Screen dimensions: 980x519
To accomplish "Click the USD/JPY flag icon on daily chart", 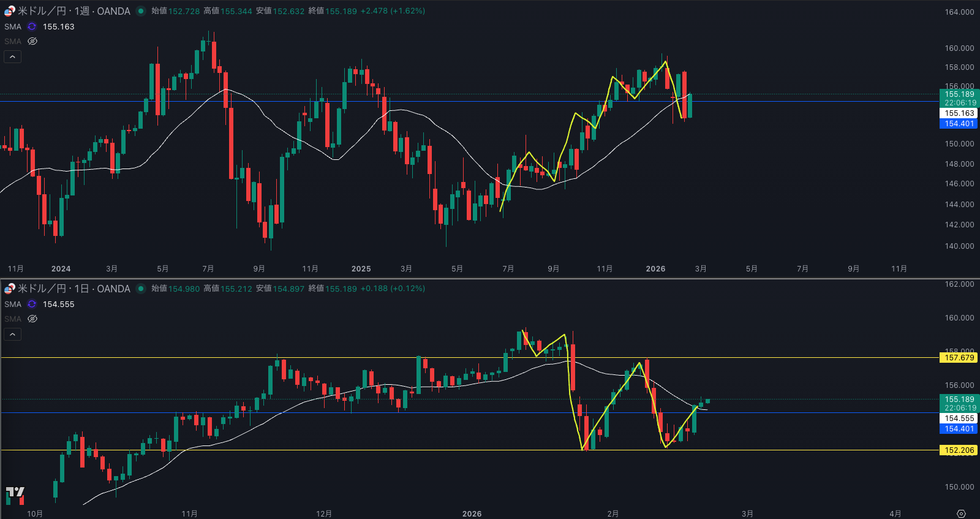I will click(x=9, y=289).
